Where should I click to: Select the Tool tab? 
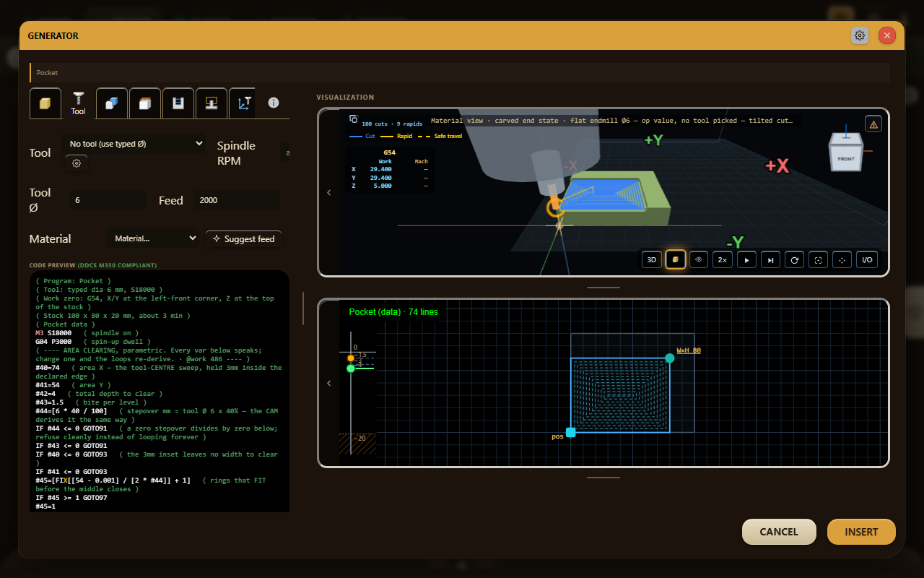78,103
